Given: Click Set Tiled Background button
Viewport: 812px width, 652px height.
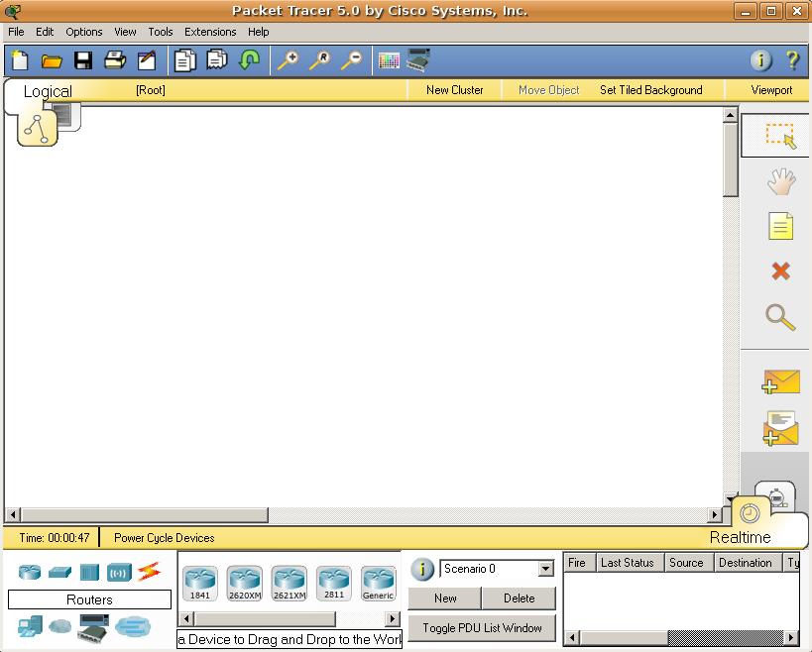Looking at the screenshot, I should tap(651, 90).
